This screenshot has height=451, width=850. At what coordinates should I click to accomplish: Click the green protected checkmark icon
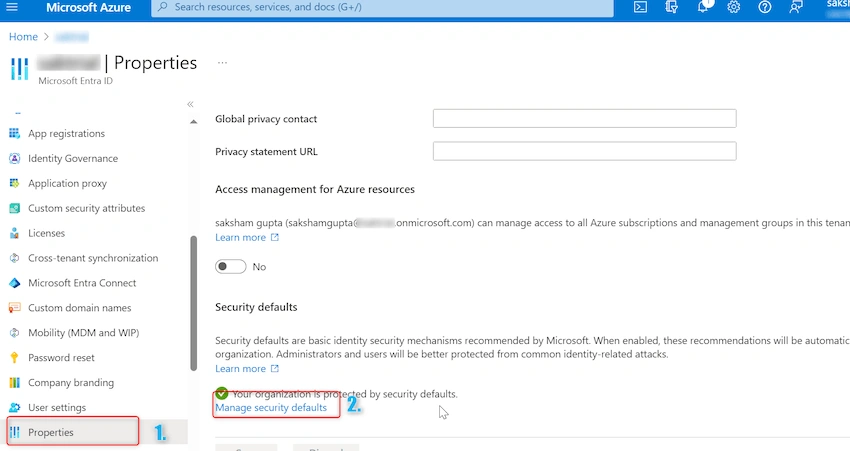point(222,393)
